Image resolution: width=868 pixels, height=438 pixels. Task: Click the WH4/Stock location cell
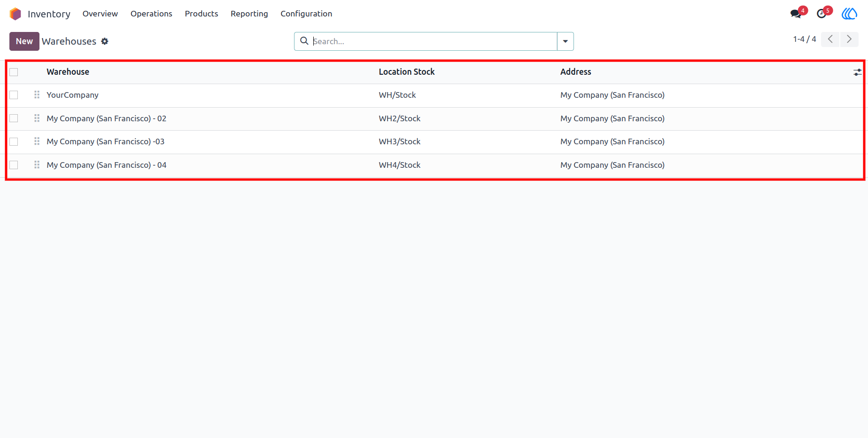point(400,165)
